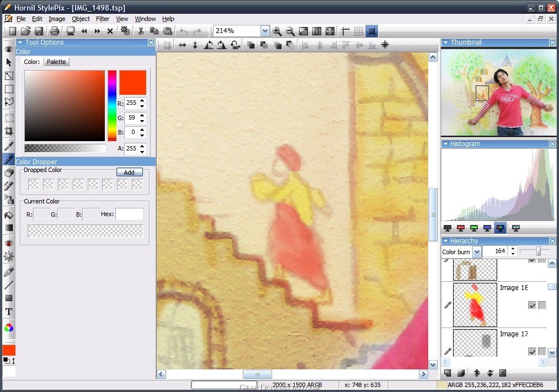Image resolution: width=559 pixels, height=392 pixels.
Task: Move layer down in Hierarchy panel
Action: pyautogui.click(x=490, y=373)
